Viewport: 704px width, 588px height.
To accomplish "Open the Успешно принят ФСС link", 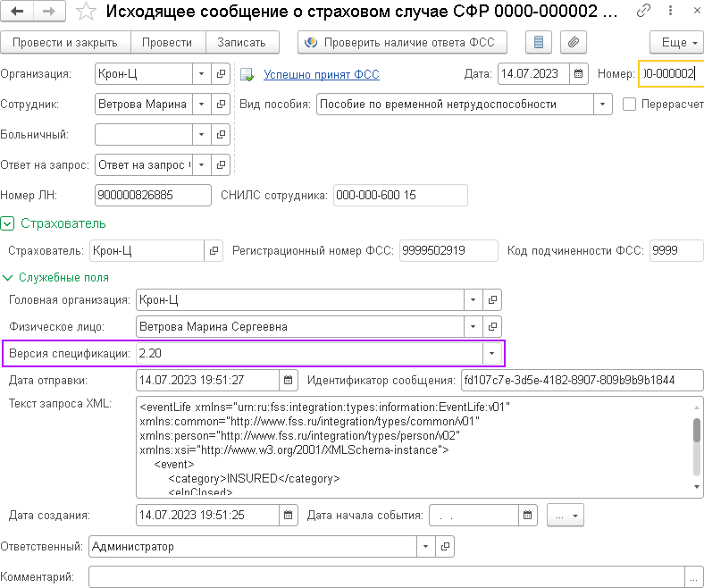I will 322,74.
